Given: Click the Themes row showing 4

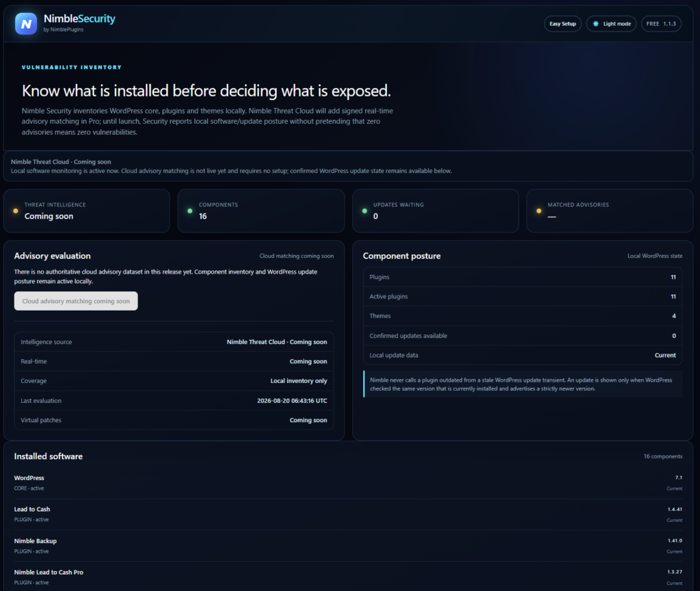Looking at the screenshot, I should pyautogui.click(x=523, y=316).
